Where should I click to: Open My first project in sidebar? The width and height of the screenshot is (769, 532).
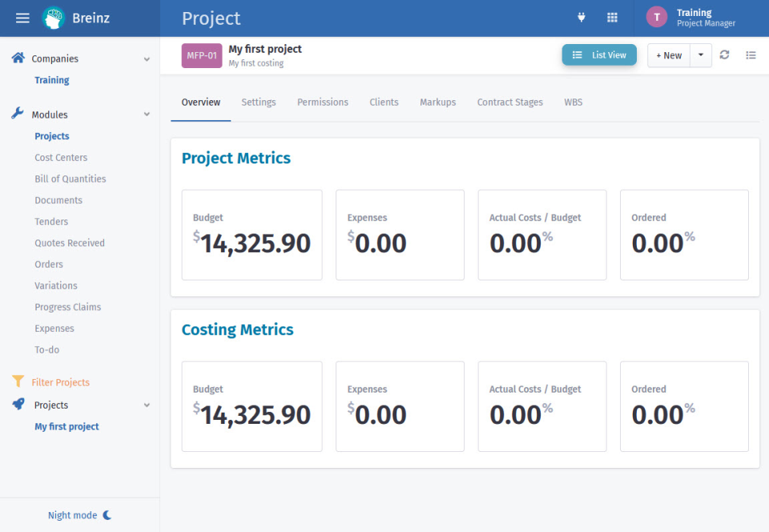66,426
